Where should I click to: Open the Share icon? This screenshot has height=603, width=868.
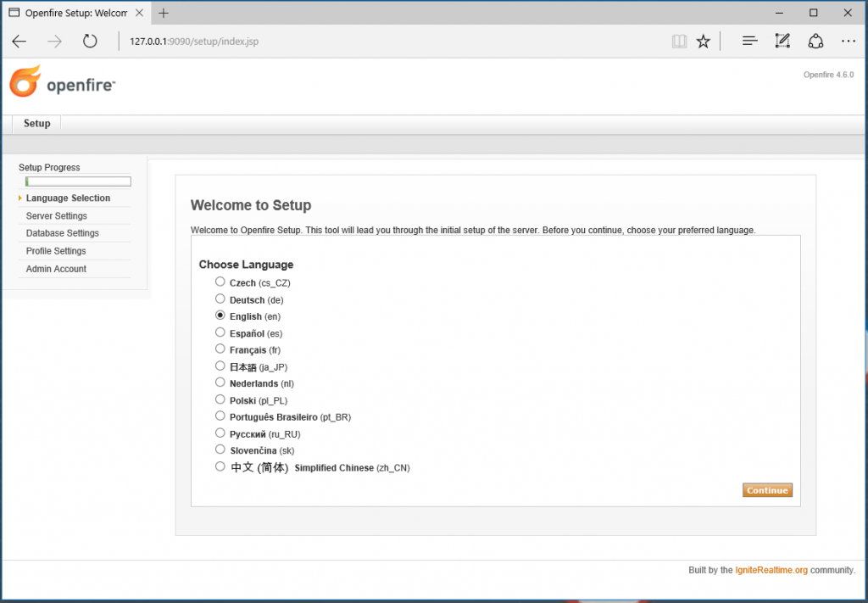pyautogui.click(x=815, y=41)
